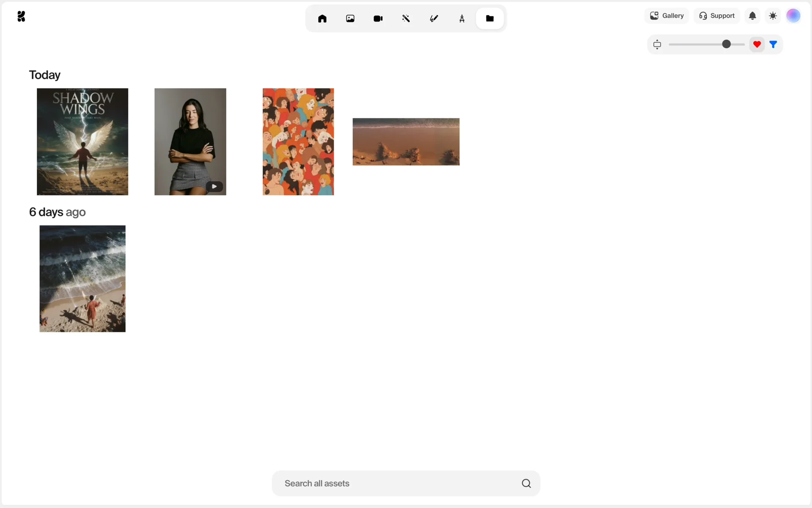
Task: Toggle light/dark theme sun icon
Action: click(x=773, y=16)
